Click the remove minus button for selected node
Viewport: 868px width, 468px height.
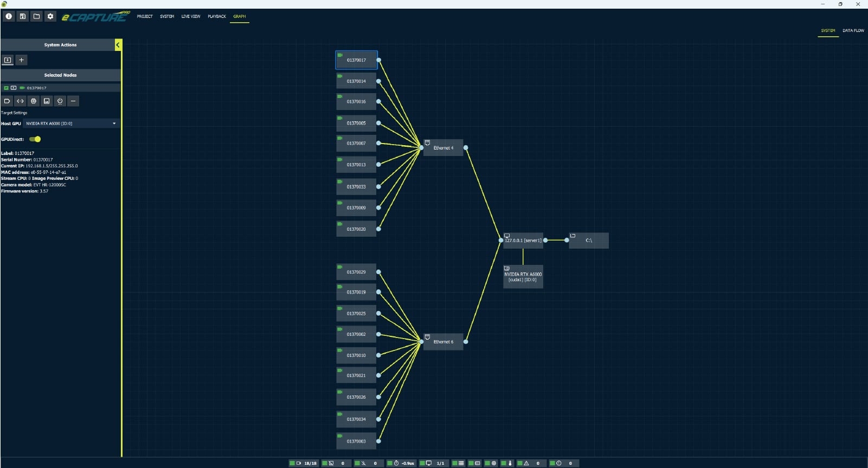pos(73,101)
